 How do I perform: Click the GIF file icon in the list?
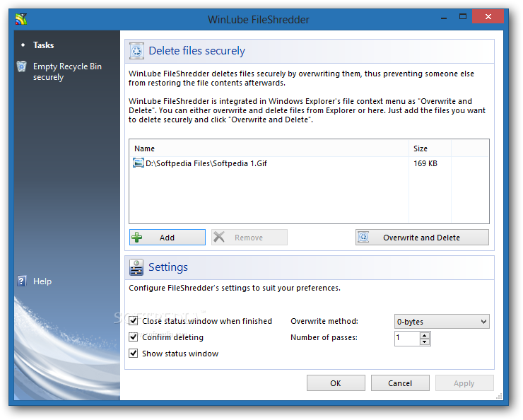tap(138, 163)
